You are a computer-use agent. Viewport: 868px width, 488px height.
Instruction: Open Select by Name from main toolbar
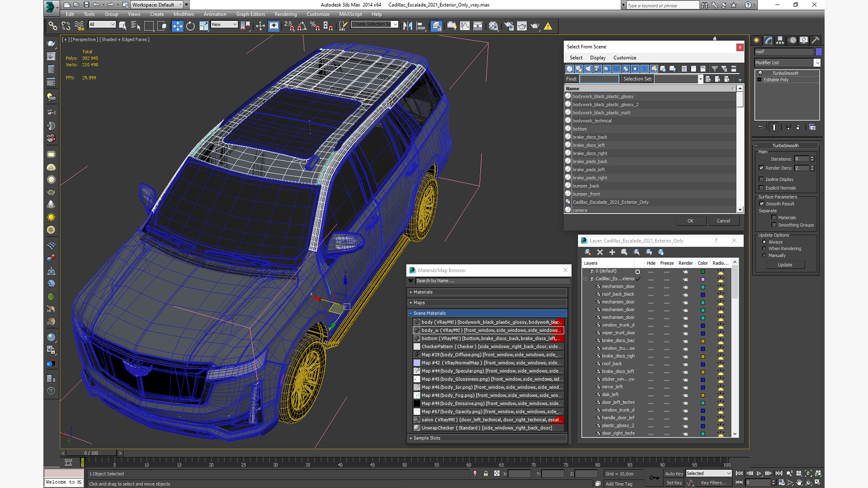click(136, 26)
